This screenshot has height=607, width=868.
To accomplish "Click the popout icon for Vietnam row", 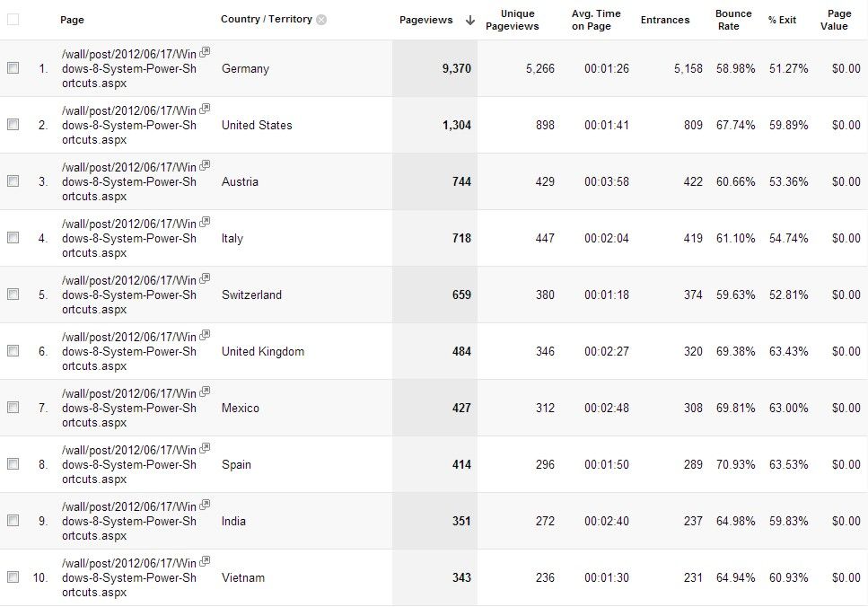I will point(205,561).
